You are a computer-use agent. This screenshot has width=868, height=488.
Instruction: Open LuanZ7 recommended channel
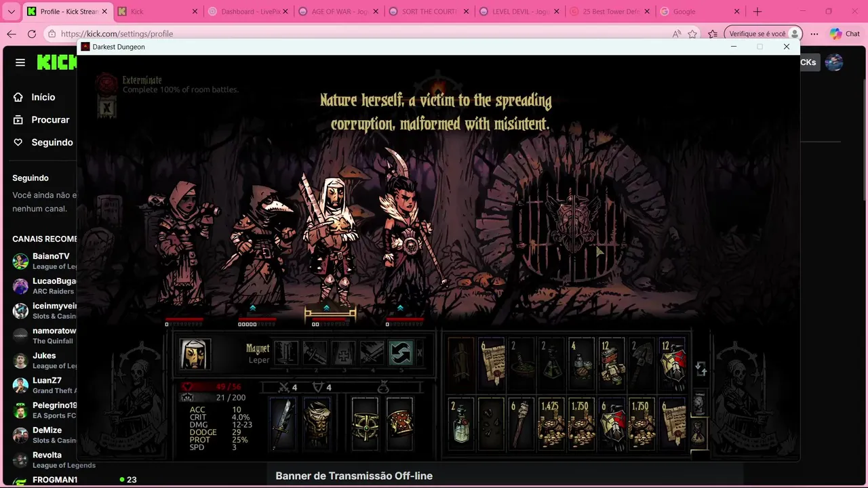coord(44,385)
